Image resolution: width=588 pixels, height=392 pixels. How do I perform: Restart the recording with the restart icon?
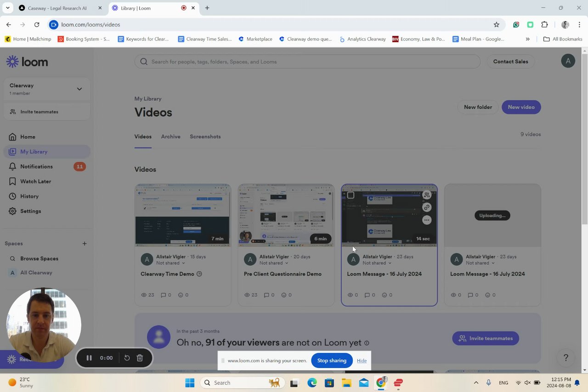pyautogui.click(x=127, y=358)
